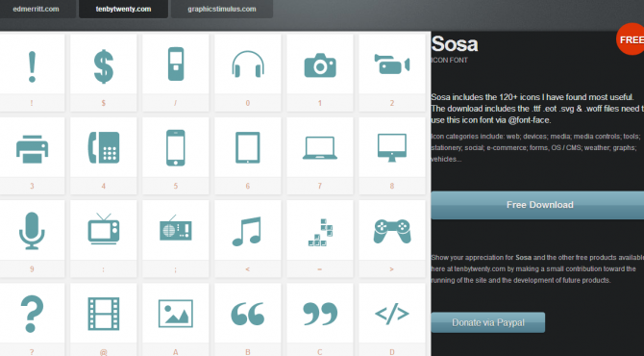Click the printer icon
The height and width of the screenshot is (356, 644).
[x=32, y=149]
